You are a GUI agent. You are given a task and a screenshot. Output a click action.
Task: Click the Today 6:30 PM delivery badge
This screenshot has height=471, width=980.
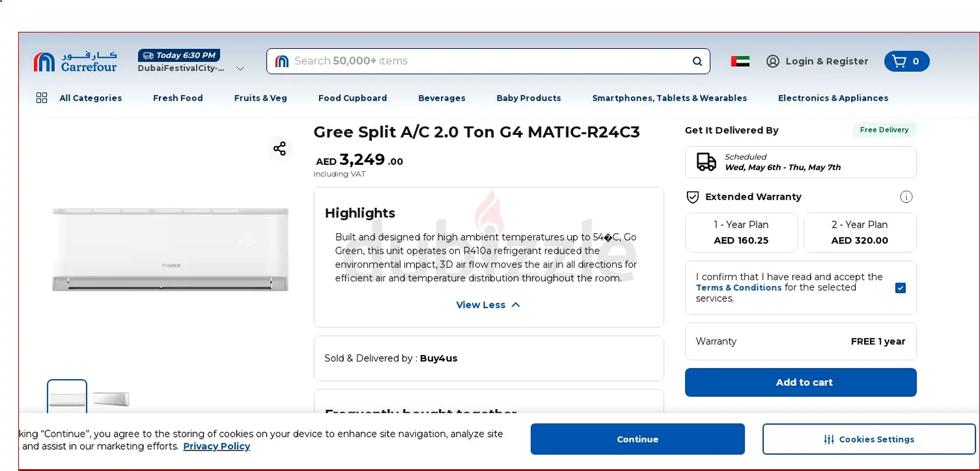pos(179,55)
